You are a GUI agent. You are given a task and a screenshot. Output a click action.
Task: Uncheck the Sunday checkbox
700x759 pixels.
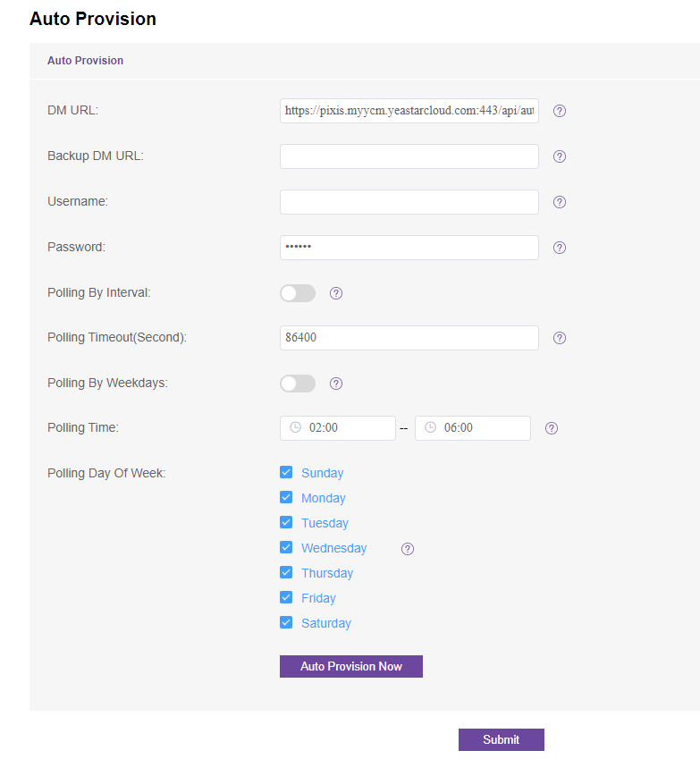(x=286, y=472)
